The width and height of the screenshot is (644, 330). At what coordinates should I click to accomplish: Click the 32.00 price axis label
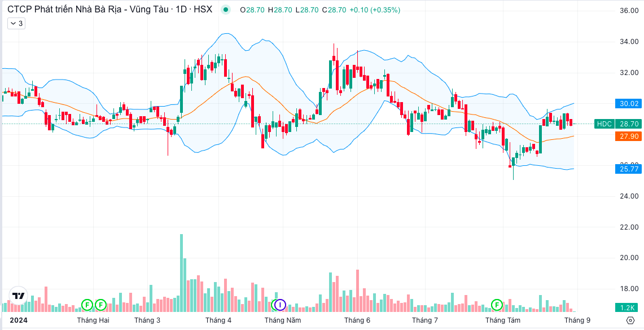[x=629, y=73]
